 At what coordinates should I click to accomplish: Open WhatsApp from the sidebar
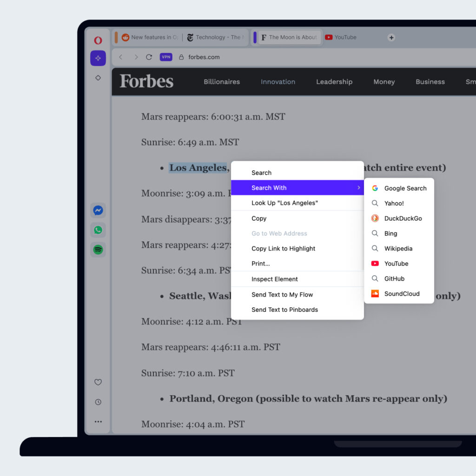pos(98,230)
